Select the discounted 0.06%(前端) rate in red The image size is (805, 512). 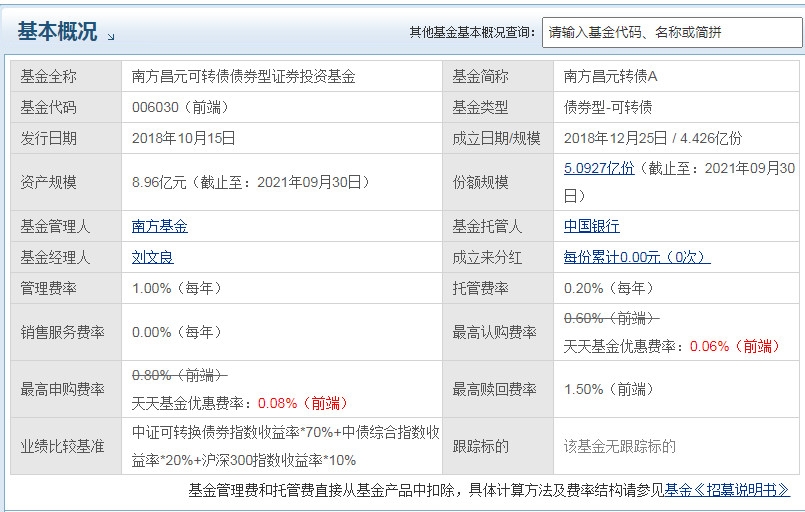[x=735, y=346]
